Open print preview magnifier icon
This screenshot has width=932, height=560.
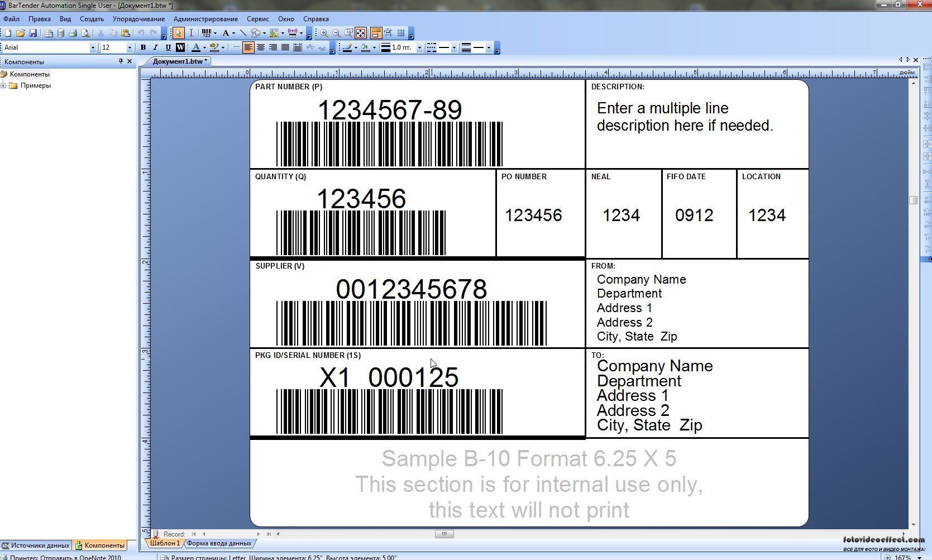(85, 33)
